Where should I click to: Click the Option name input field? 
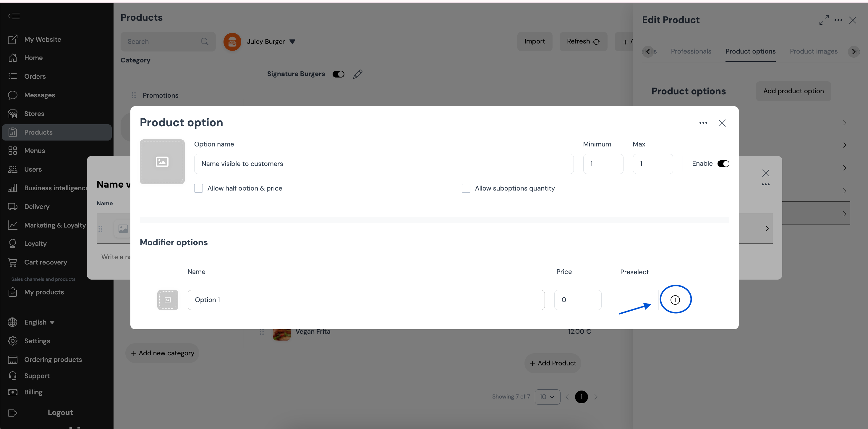tap(383, 164)
